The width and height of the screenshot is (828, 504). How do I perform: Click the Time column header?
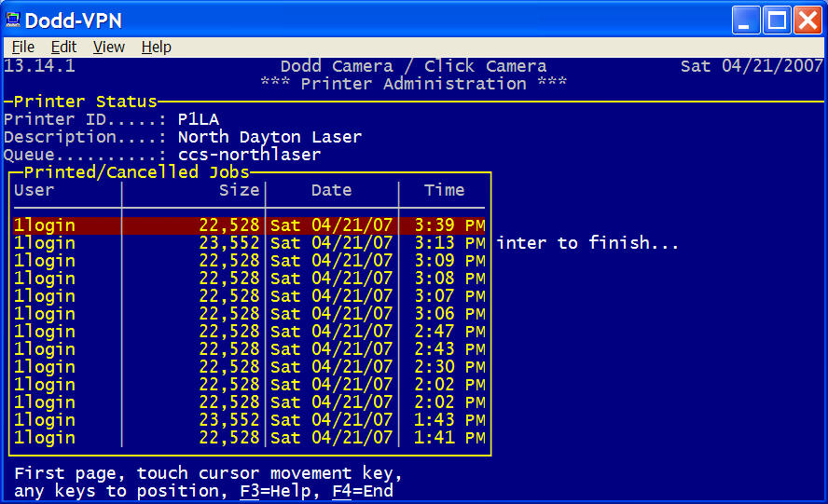tap(444, 190)
